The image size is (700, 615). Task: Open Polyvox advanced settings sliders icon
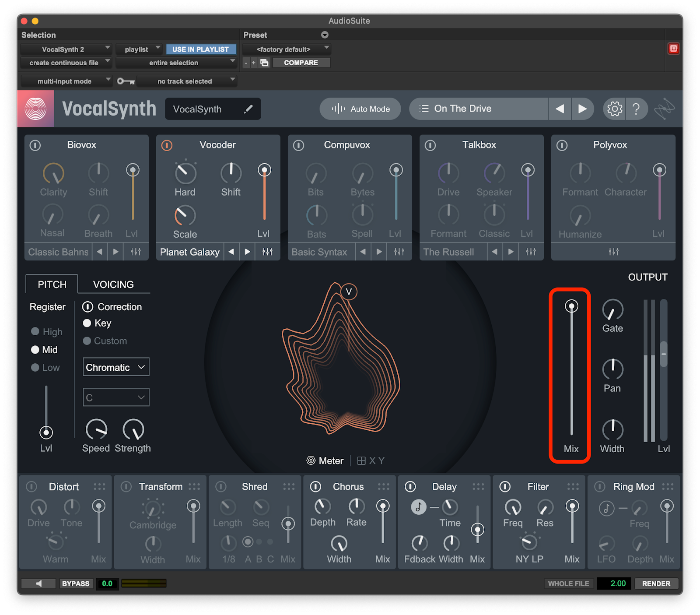pos(613,252)
